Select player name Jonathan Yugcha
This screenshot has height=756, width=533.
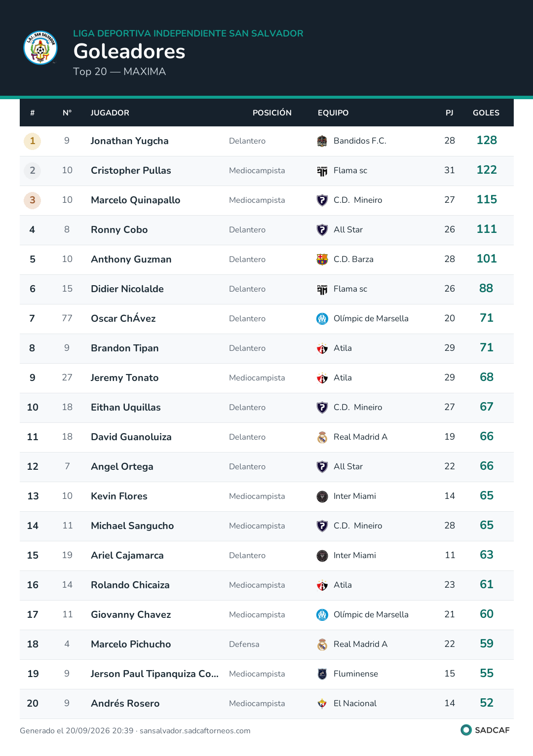[x=130, y=141]
